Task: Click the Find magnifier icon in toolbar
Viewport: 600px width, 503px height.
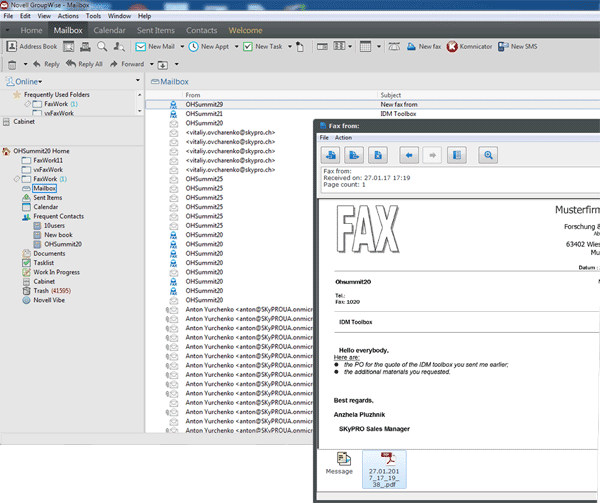Action: pos(102,47)
